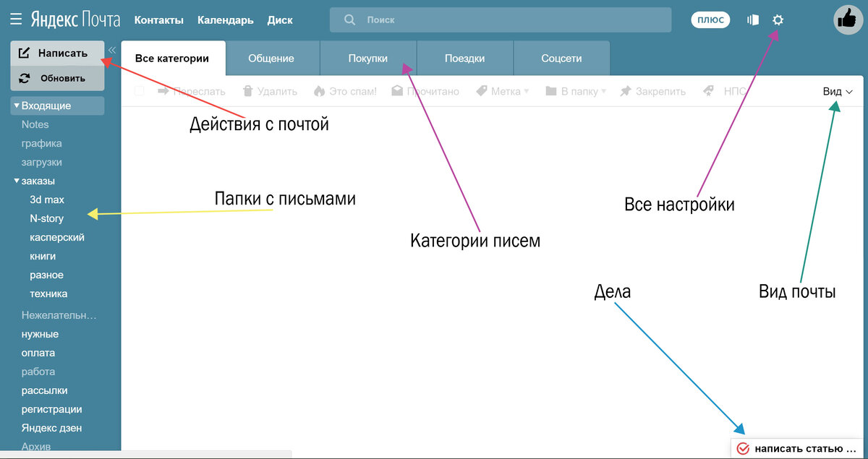
Task: Click the reading pane layout icon beside the gear
Action: click(752, 20)
